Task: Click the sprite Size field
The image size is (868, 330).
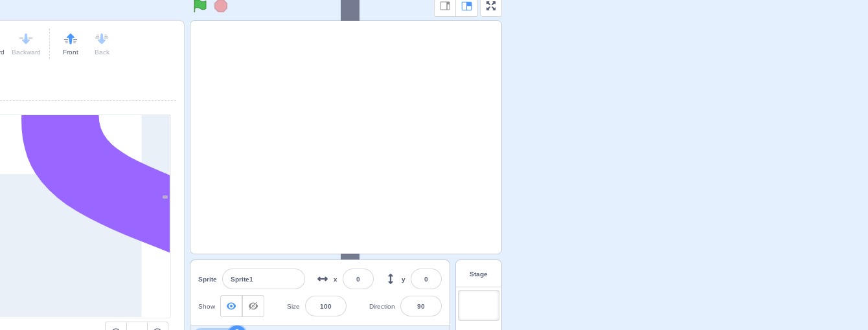Action: point(325,306)
